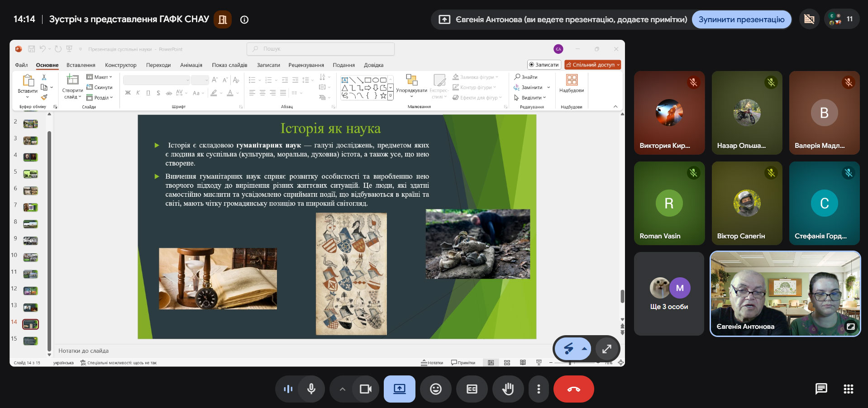Select the oval shape in shapes gallery
This screenshot has width=868, height=408.
pos(376,80)
